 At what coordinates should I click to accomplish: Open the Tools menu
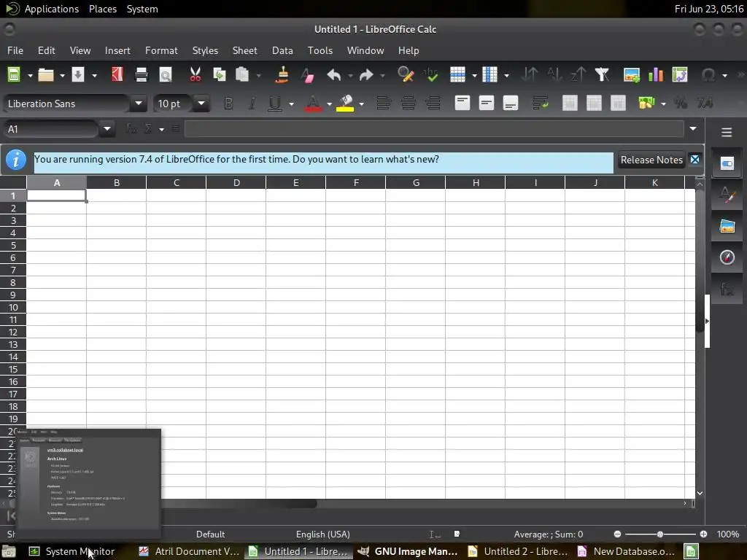point(320,50)
